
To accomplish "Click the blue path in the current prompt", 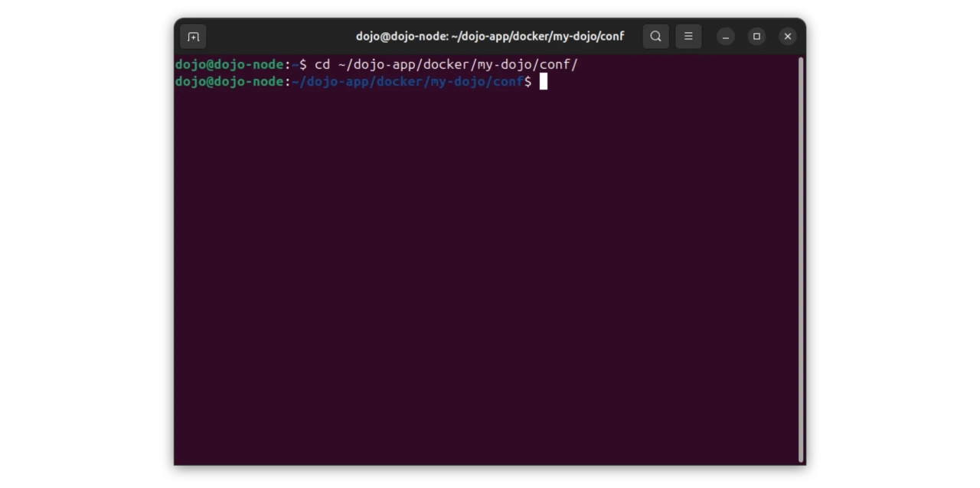I will click(x=410, y=82).
